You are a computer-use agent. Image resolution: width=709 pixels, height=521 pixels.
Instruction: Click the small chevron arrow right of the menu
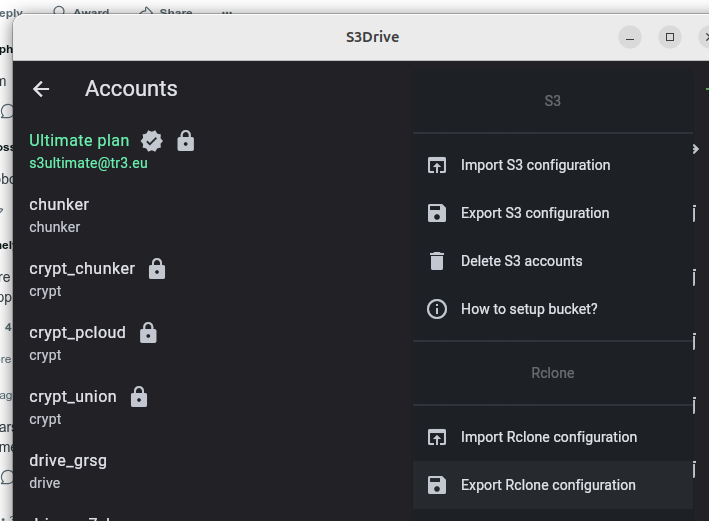(696, 149)
